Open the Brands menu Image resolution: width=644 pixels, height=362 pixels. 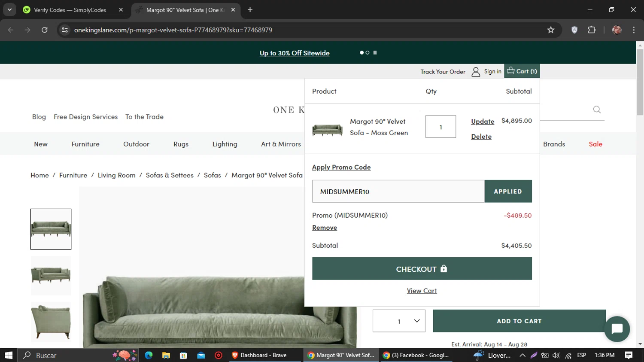(554, 144)
